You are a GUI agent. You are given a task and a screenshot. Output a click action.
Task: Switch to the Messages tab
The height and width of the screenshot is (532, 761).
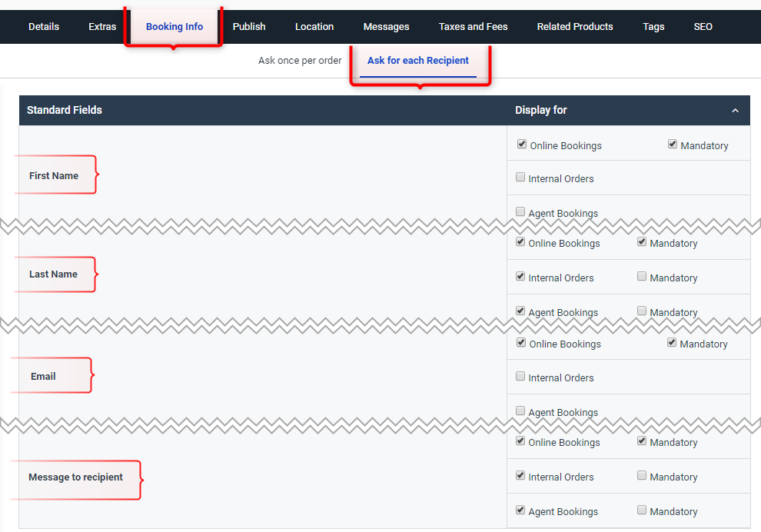pyautogui.click(x=387, y=27)
